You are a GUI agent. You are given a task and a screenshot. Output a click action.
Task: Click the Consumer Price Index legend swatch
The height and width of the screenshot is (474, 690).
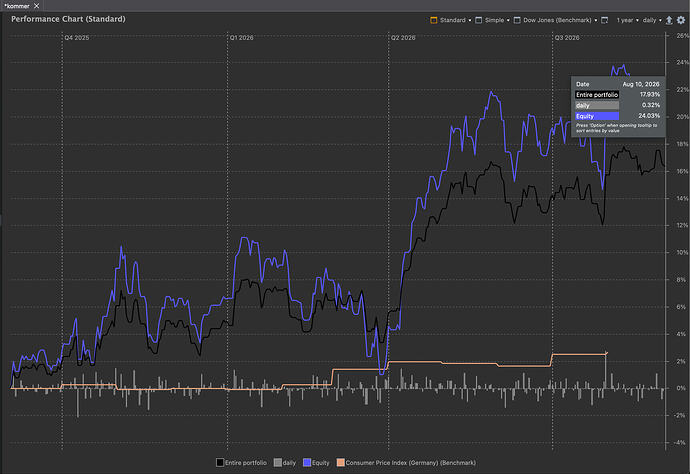pos(340,463)
